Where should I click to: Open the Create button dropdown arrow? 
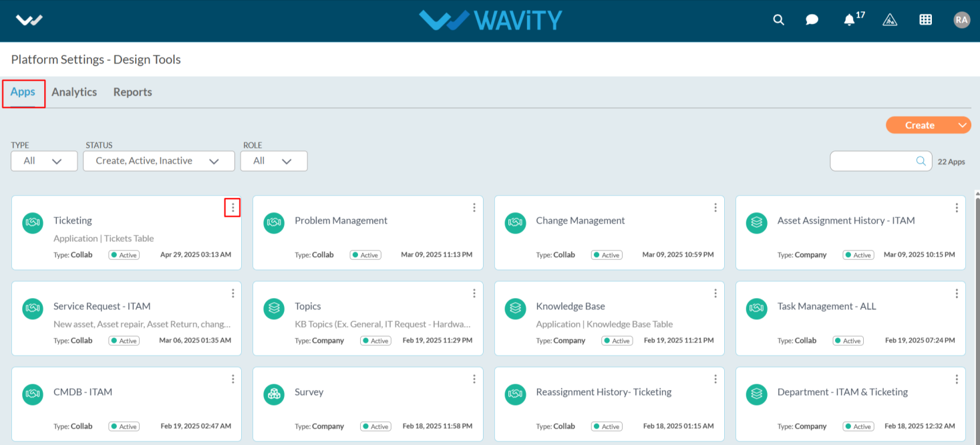click(x=962, y=125)
